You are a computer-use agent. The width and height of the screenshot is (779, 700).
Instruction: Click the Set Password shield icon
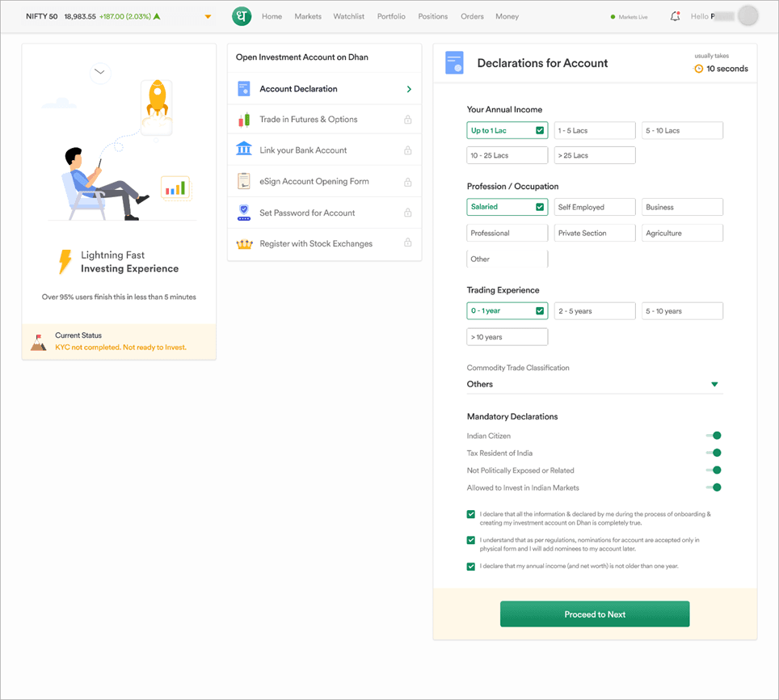tap(244, 213)
